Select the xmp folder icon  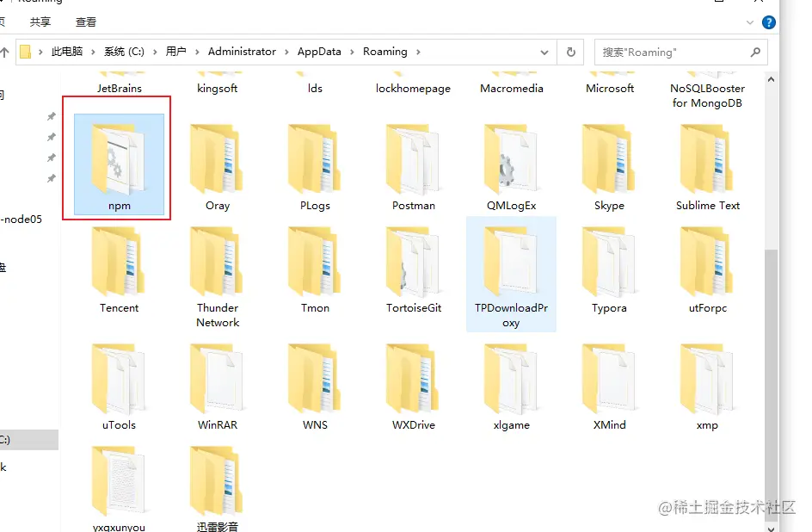pyautogui.click(x=707, y=379)
